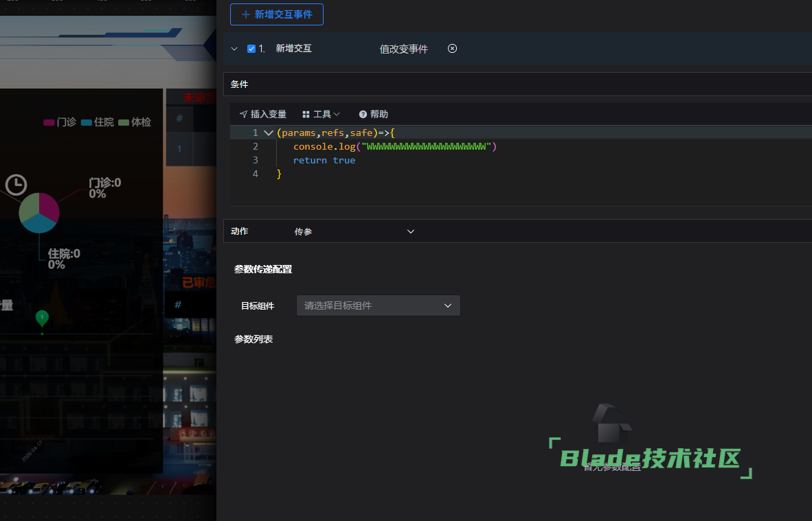Click the 值改变事件 event type label
Image resolution: width=812 pixels, height=521 pixels.
tap(403, 49)
